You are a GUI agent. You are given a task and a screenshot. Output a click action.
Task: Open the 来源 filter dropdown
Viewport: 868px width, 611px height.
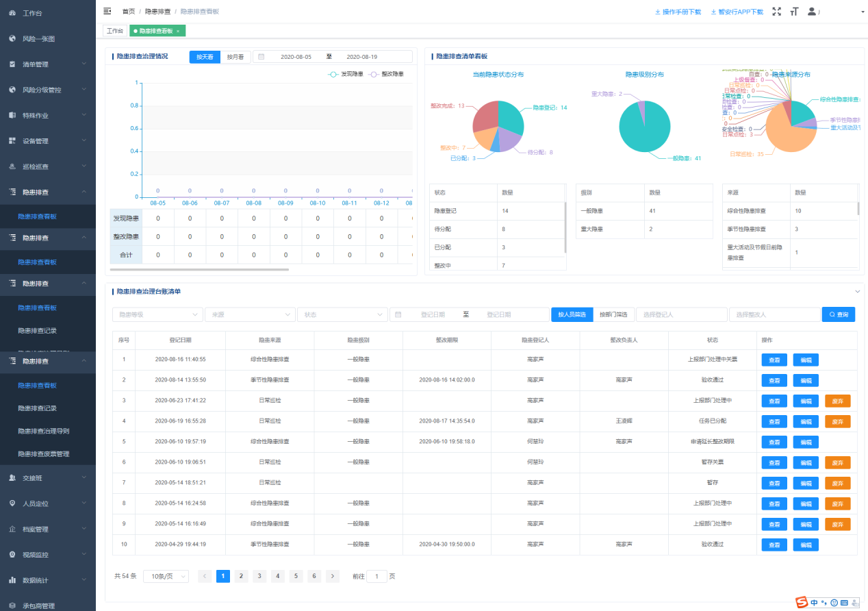coord(250,314)
